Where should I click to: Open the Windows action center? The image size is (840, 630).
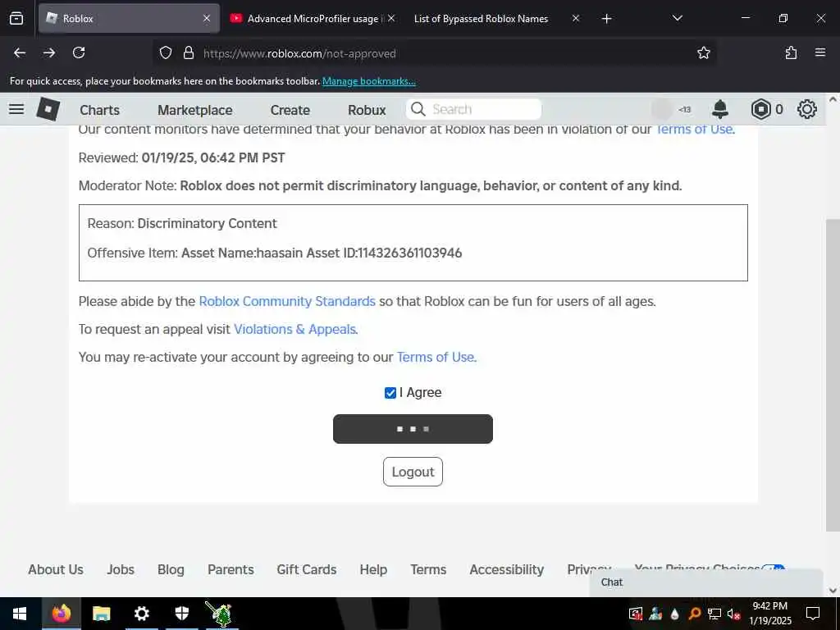pos(813,614)
